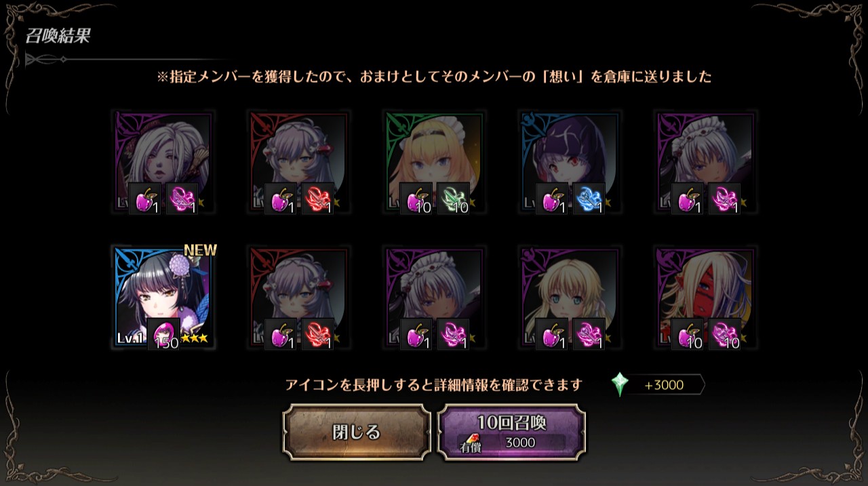Click the blue wing item on hooded character
Screen dimensions: 868x486
[x=589, y=199]
